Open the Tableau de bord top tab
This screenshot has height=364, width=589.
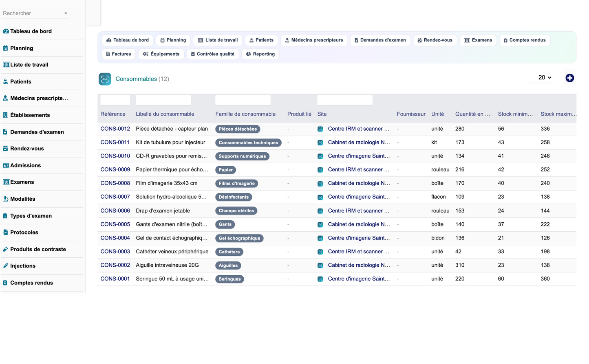128,40
